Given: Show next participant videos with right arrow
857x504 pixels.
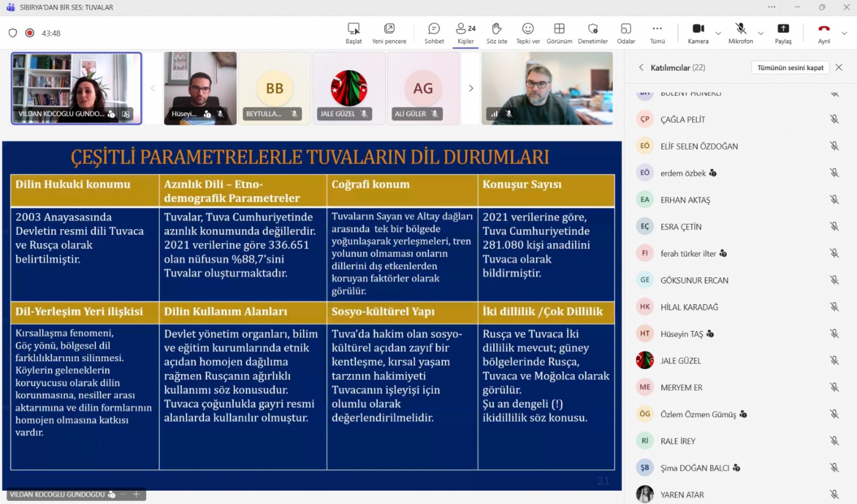Looking at the screenshot, I should [x=471, y=89].
